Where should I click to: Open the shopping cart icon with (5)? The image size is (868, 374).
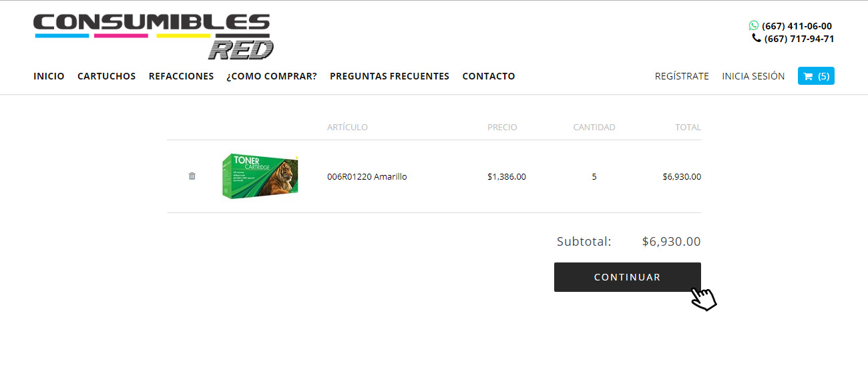[x=816, y=76]
